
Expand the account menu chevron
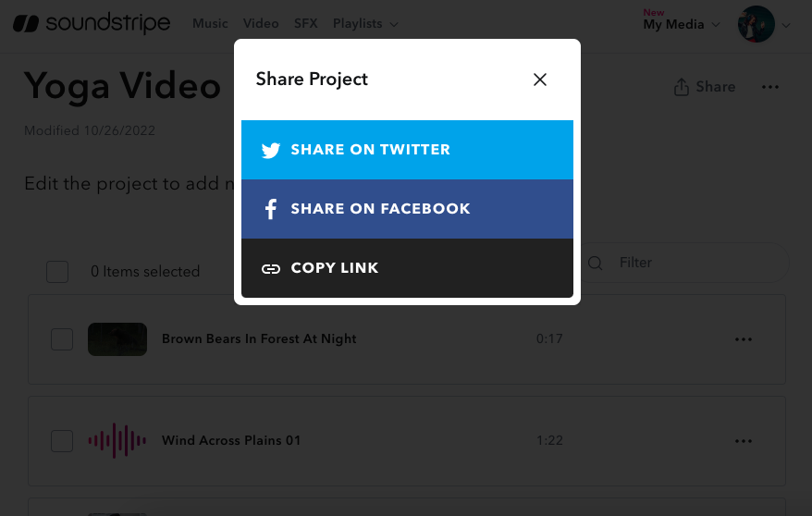pyautogui.click(x=787, y=26)
